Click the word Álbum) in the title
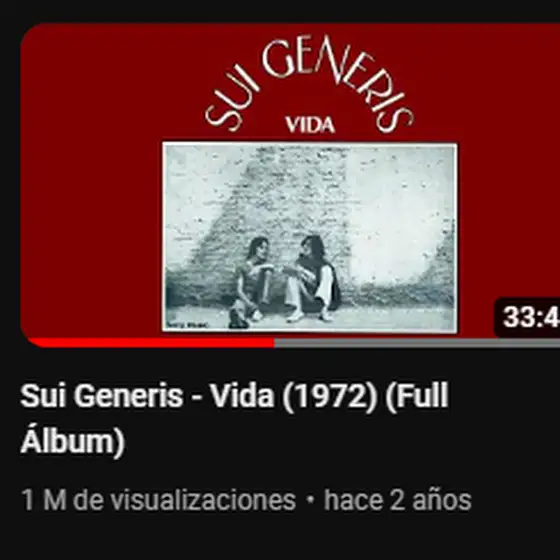Screen dimensions: 560x560 (72, 441)
